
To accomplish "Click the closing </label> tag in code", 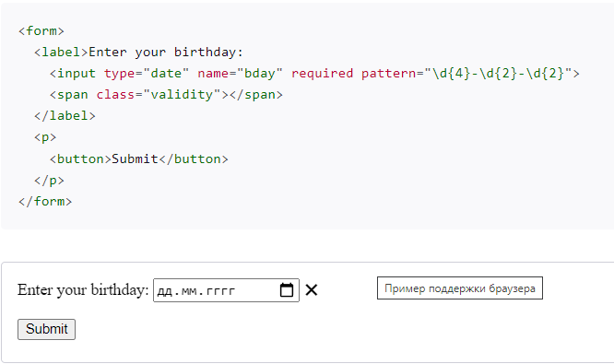I will 65,116.
